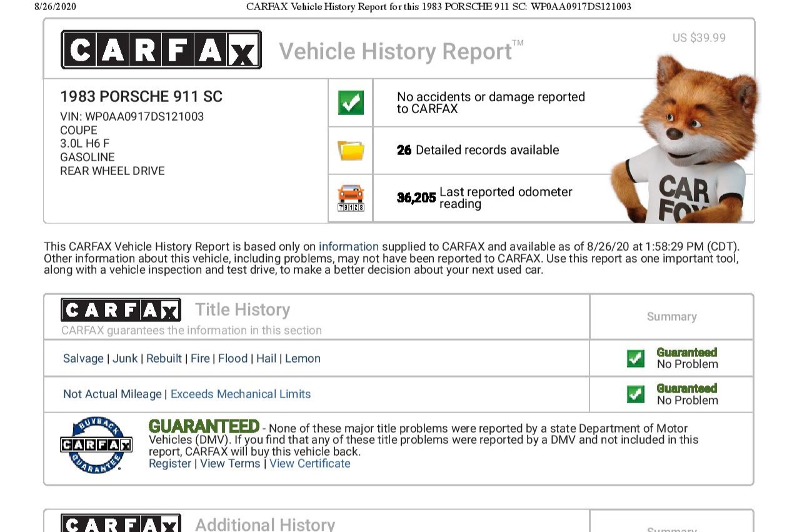Open the Salvage title link
This screenshot has height=532, width=797.
[83, 358]
